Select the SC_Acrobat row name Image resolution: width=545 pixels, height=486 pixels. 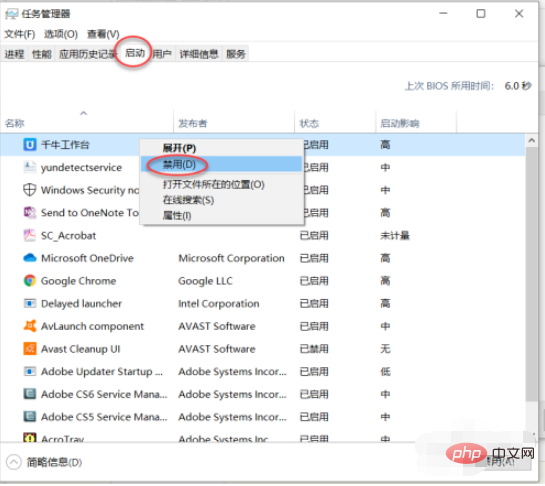(x=68, y=235)
